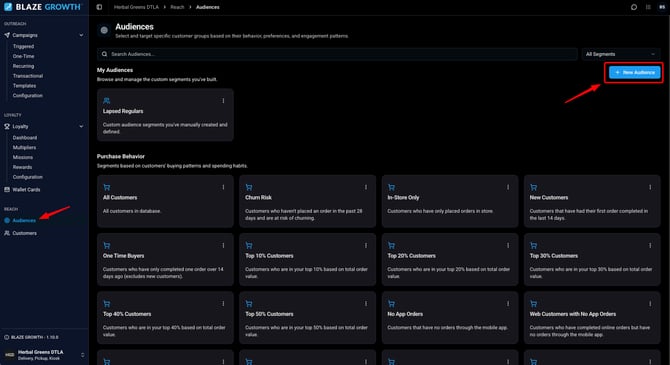The width and height of the screenshot is (670, 365).
Task: Open the user avatar in the top right
Action: point(662,7)
